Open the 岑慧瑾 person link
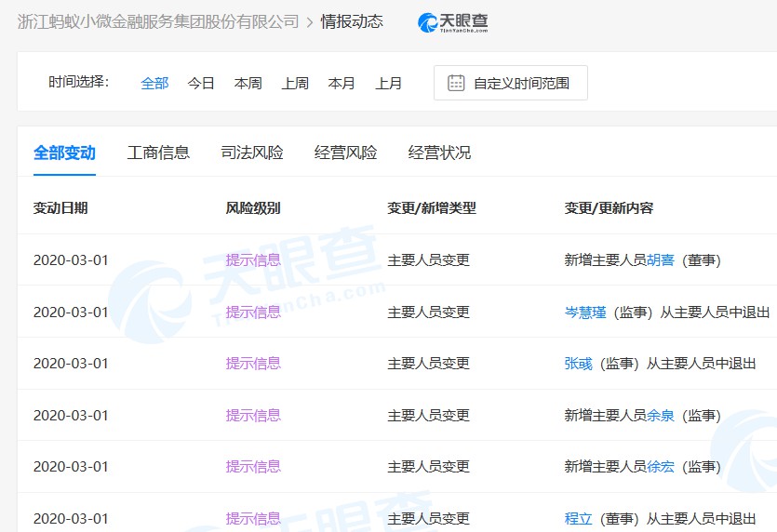 (x=585, y=313)
